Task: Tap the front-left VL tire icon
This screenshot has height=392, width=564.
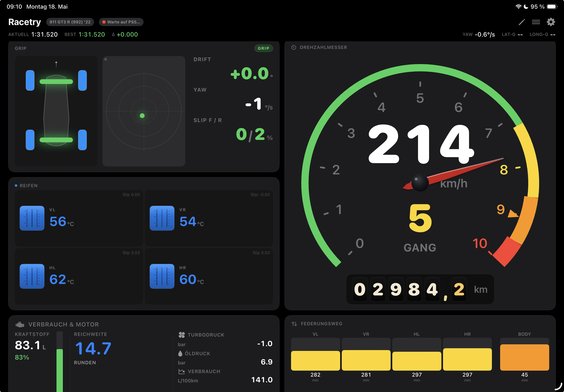Action: tap(32, 218)
